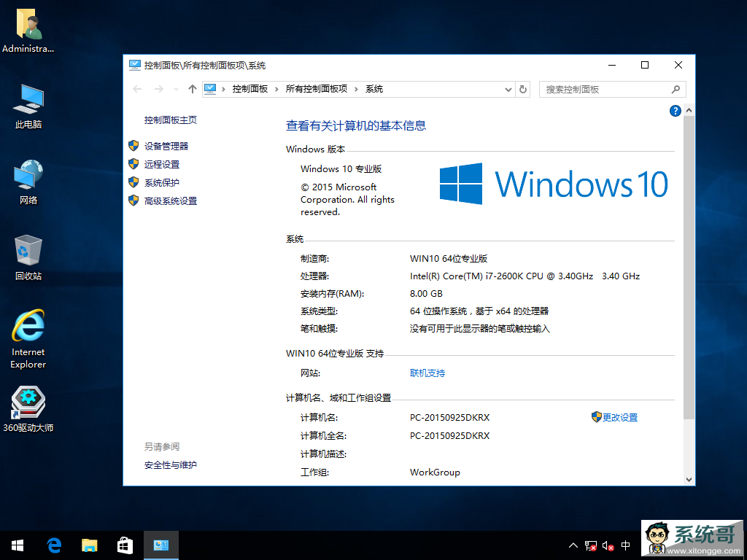The width and height of the screenshot is (747, 560).
Task: Open the 此电脑 desktop icon
Action: click(28, 106)
